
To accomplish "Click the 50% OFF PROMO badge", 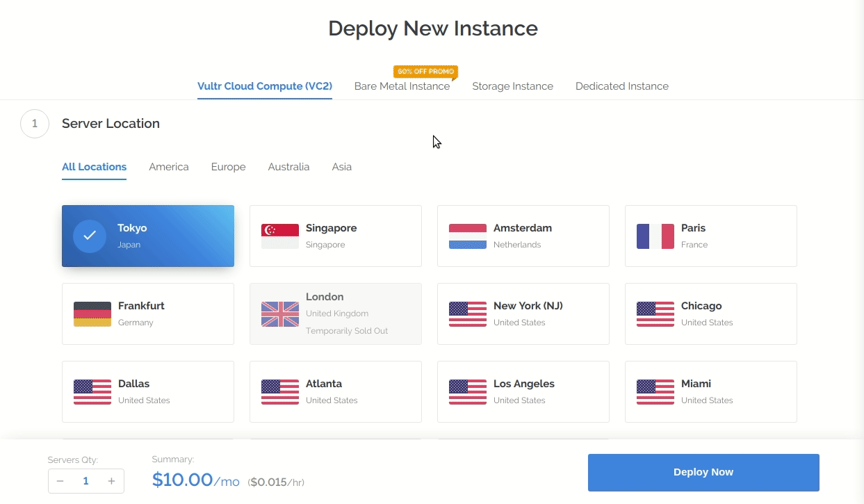I will (425, 72).
